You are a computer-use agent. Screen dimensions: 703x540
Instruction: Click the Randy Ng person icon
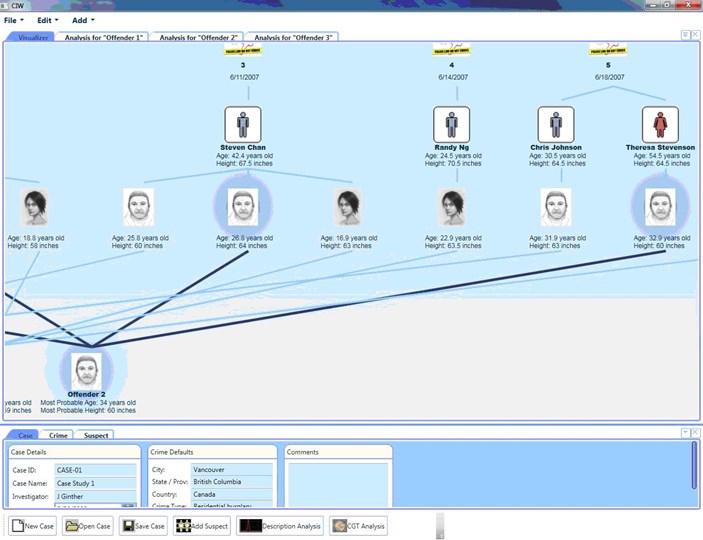[451, 125]
